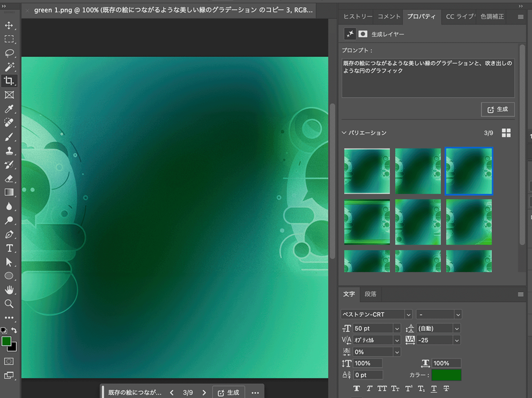This screenshot has height=398, width=532.
Task: Toggle Faux Italic text style
Action: [369, 389]
